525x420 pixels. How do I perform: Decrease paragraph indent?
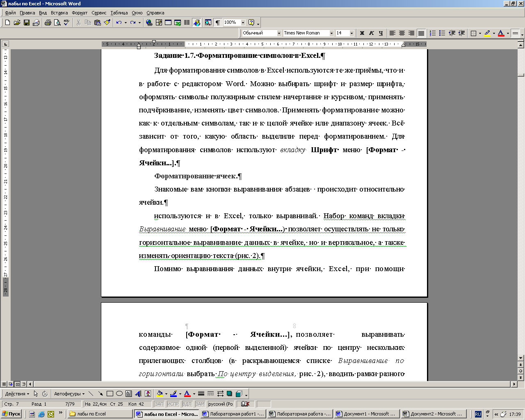452,33
